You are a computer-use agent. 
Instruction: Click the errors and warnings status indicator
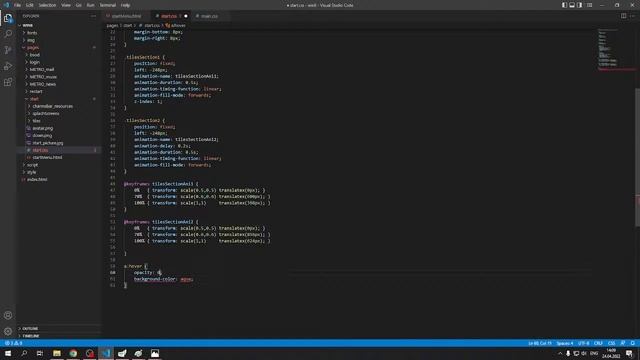click(13, 343)
